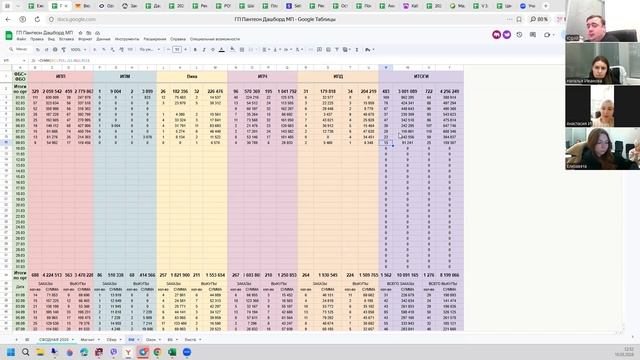The height and width of the screenshot is (360, 640).
Task: Toggle italic formatting
Action: (204, 49)
